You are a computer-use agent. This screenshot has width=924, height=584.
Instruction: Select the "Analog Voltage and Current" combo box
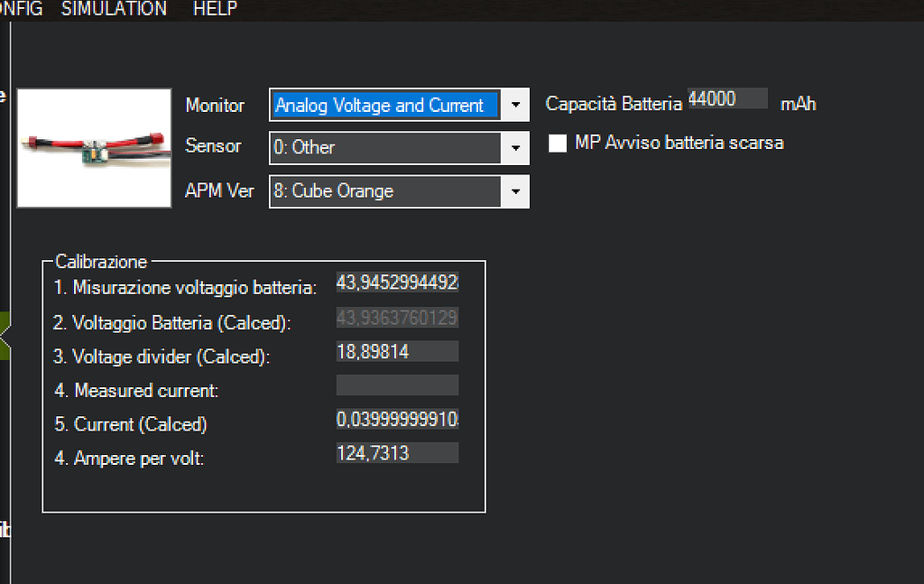click(x=383, y=105)
